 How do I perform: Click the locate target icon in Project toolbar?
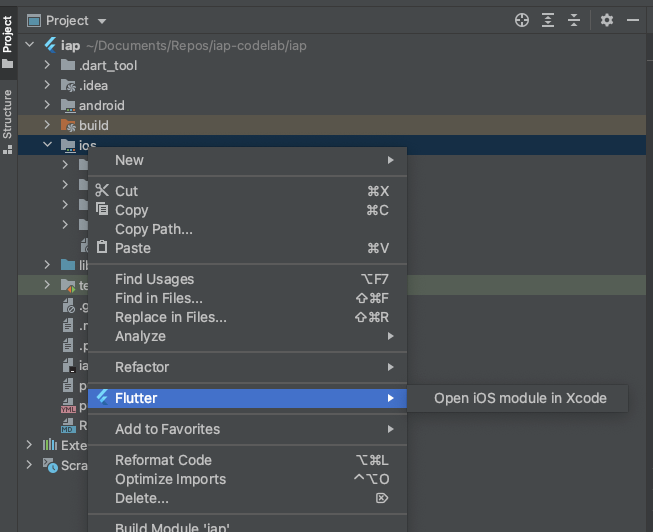pyautogui.click(x=521, y=20)
